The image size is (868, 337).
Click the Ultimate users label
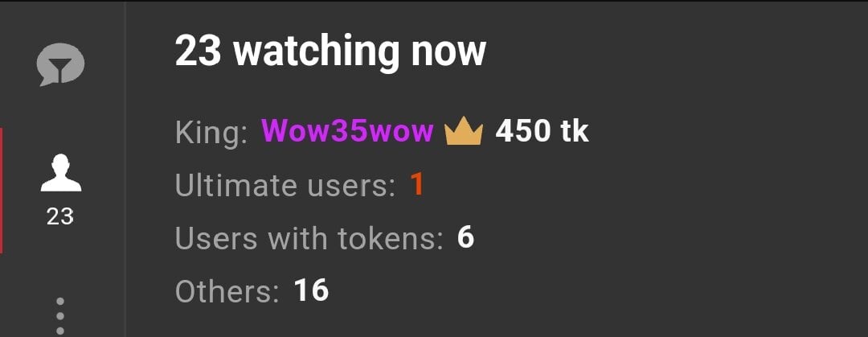click(285, 186)
